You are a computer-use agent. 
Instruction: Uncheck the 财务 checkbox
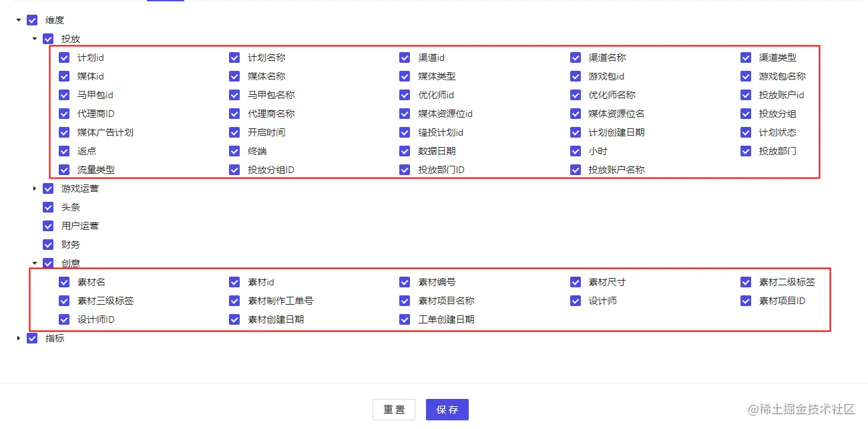click(48, 245)
